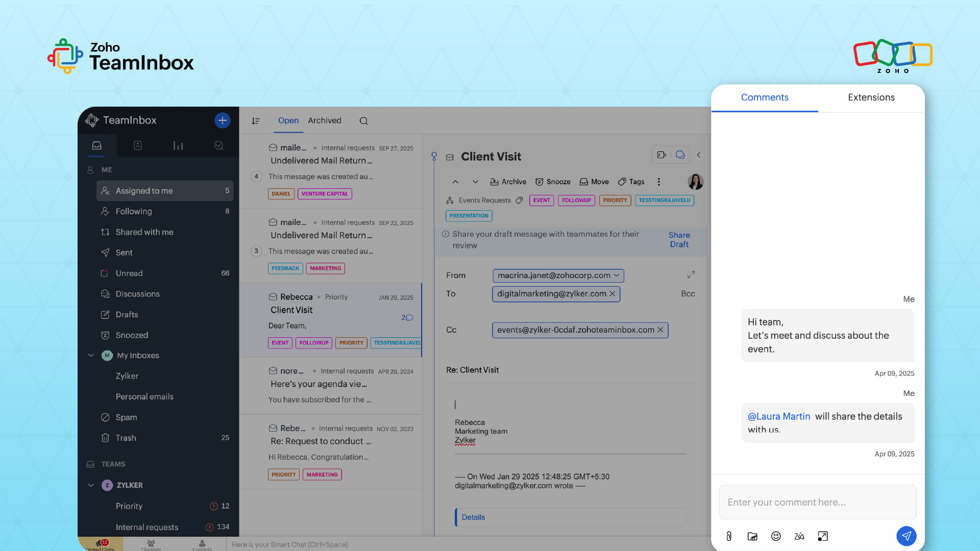This screenshot has width=980, height=551.
Task: Click the comment input field
Action: [817, 502]
